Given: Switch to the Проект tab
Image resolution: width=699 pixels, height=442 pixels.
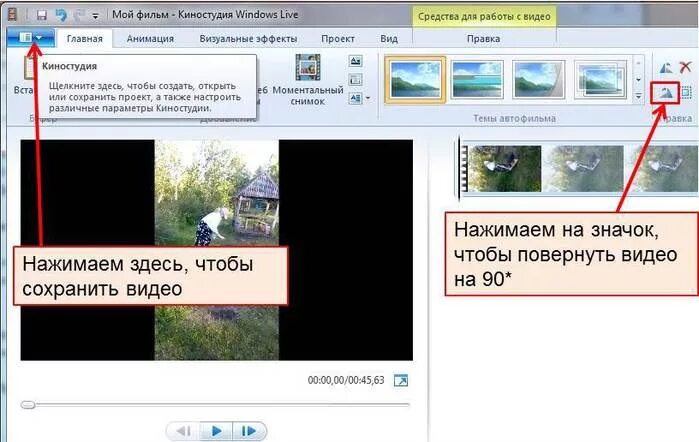Looking at the screenshot, I should [x=338, y=39].
